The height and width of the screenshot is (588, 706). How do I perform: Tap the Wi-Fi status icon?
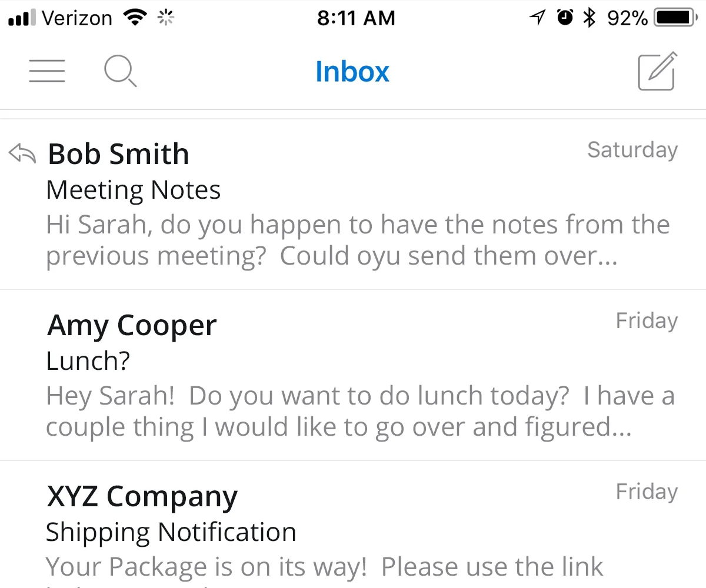point(136,18)
